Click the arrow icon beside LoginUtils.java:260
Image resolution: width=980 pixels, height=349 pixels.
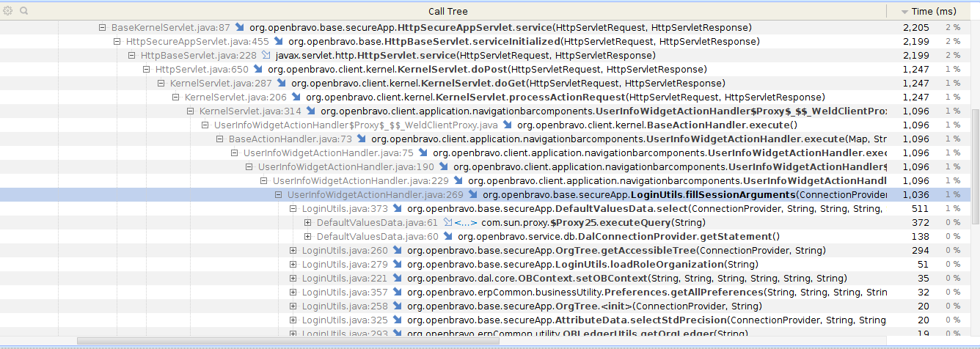tap(398, 251)
